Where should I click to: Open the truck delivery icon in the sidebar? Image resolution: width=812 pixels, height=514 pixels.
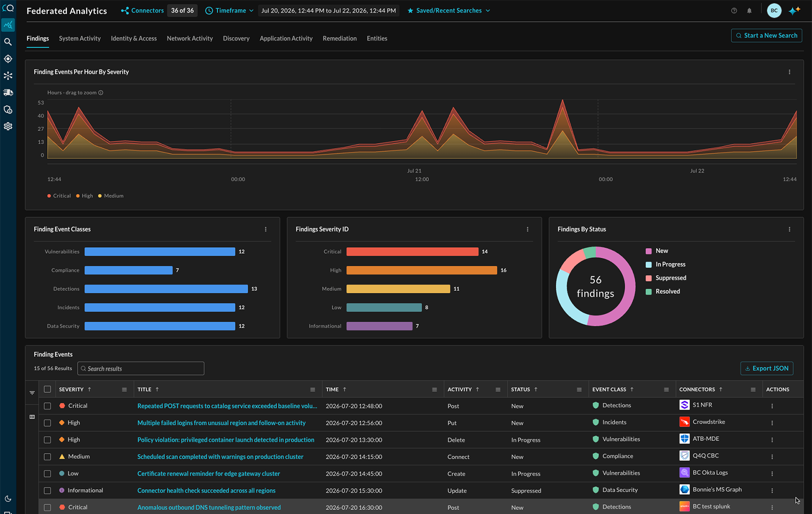pyautogui.click(x=8, y=93)
